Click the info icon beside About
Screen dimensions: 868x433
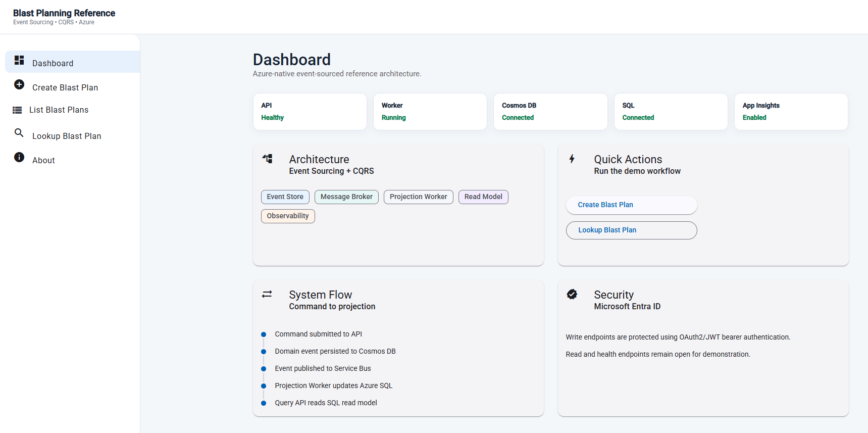pos(19,157)
